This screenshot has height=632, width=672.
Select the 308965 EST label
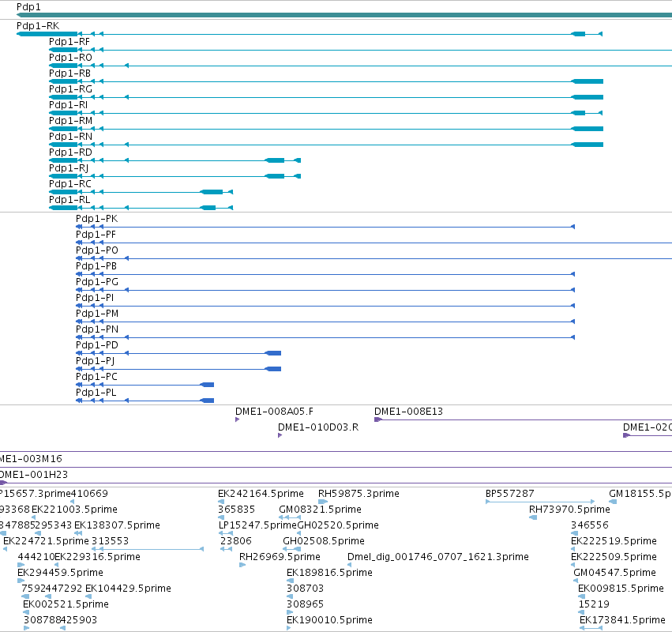[305, 604]
